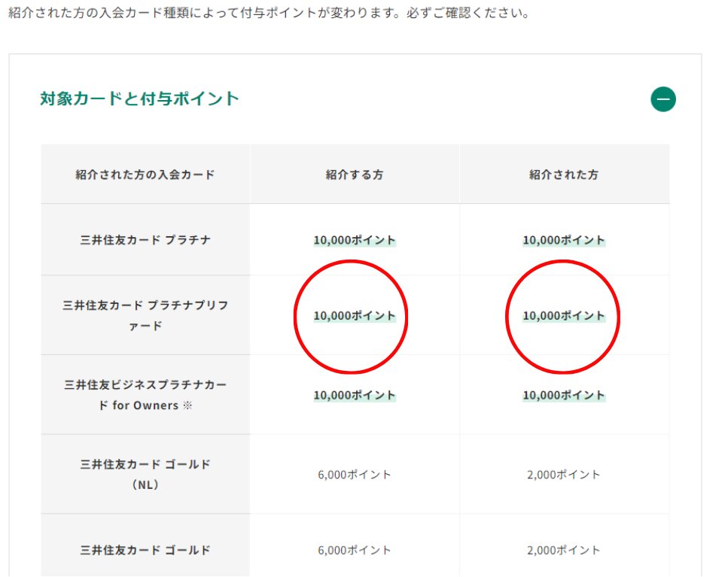Click 2,000ポイント in last ゴールド row

click(564, 550)
